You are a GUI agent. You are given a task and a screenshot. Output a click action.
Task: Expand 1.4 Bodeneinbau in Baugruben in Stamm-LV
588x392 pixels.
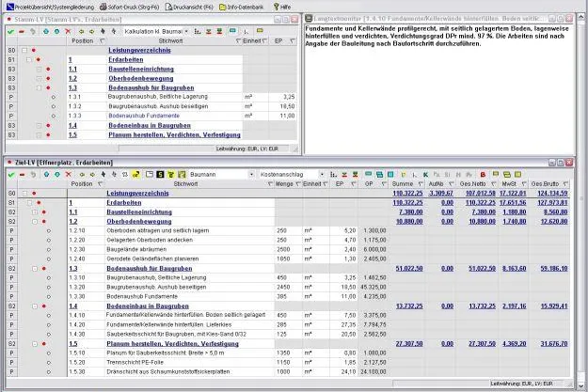pos(39,126)
